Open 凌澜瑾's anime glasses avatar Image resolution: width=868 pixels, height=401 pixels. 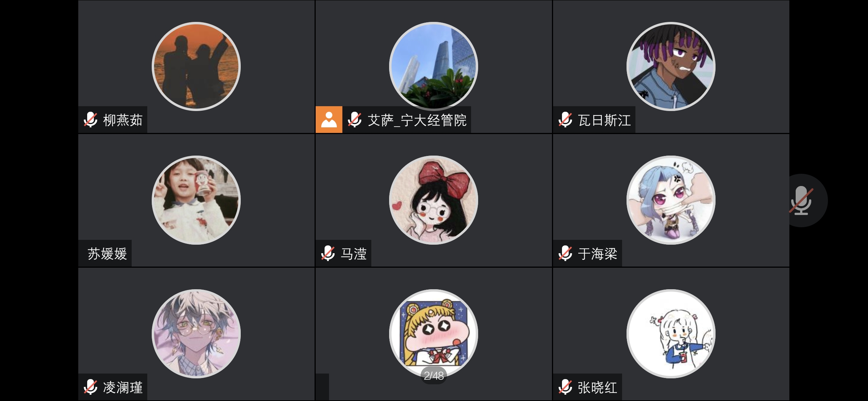point(196,334)
